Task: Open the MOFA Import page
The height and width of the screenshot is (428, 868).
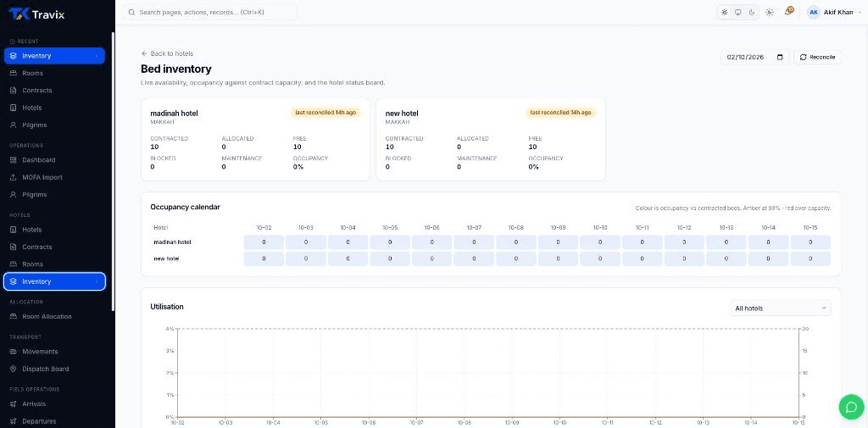Action: pos(54,177)
